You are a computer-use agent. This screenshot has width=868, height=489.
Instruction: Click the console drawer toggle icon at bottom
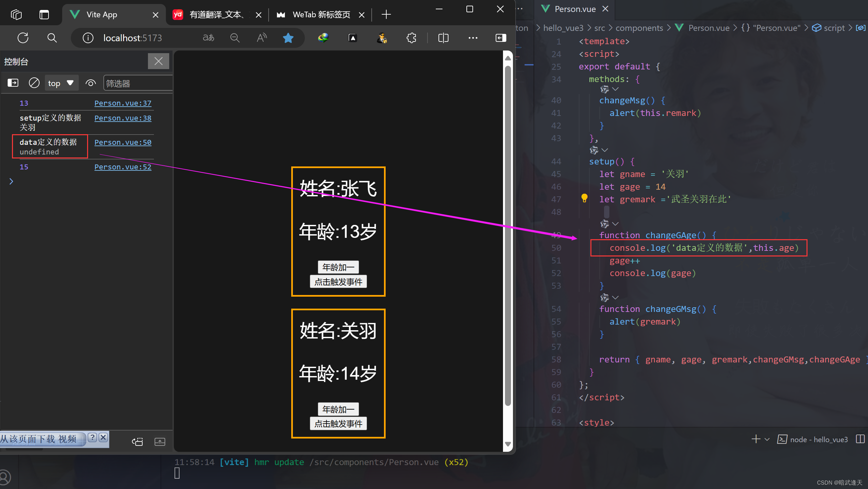(160, 441)
